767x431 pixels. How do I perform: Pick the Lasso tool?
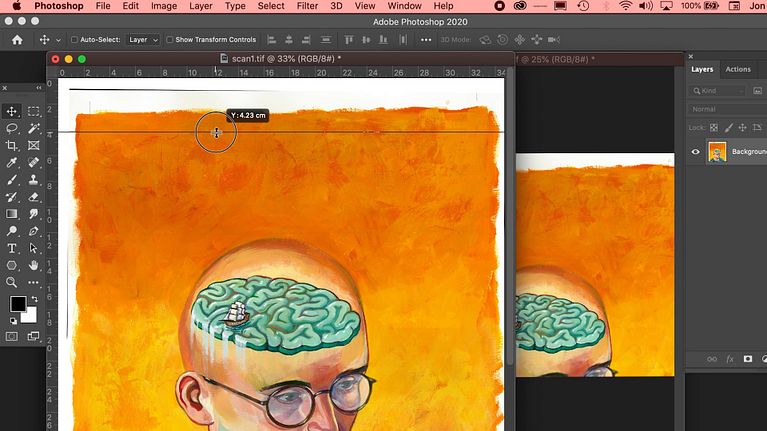[12, 128]
